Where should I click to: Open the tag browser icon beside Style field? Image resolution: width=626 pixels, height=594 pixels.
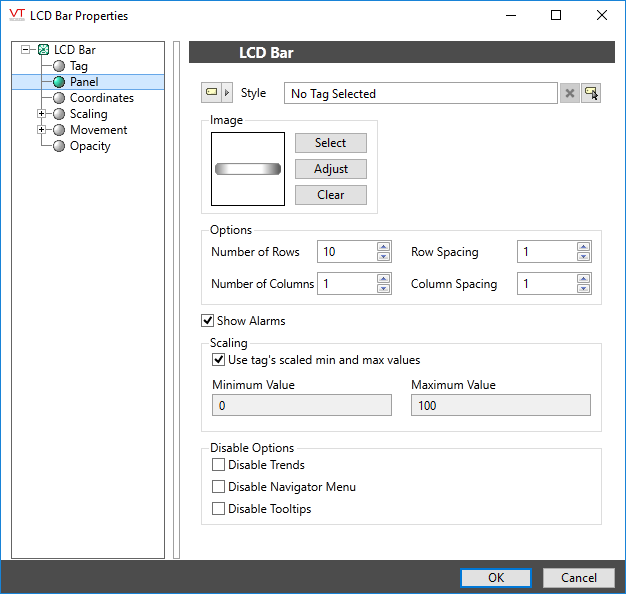click(x=591, y=93)
